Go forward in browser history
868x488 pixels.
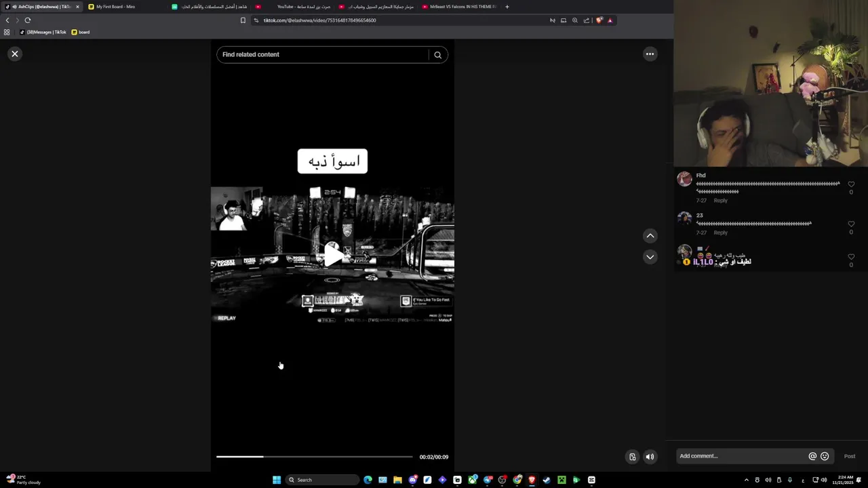click(18, 20)
